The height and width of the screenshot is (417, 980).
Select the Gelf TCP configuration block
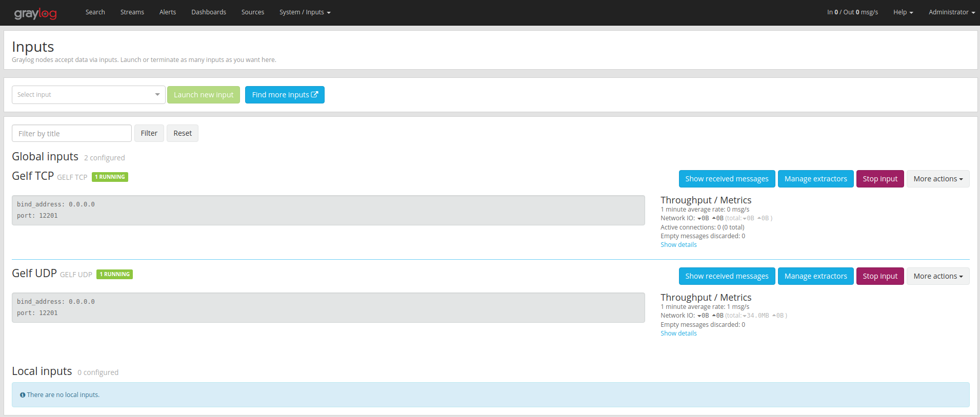click(x=328, y=210)
